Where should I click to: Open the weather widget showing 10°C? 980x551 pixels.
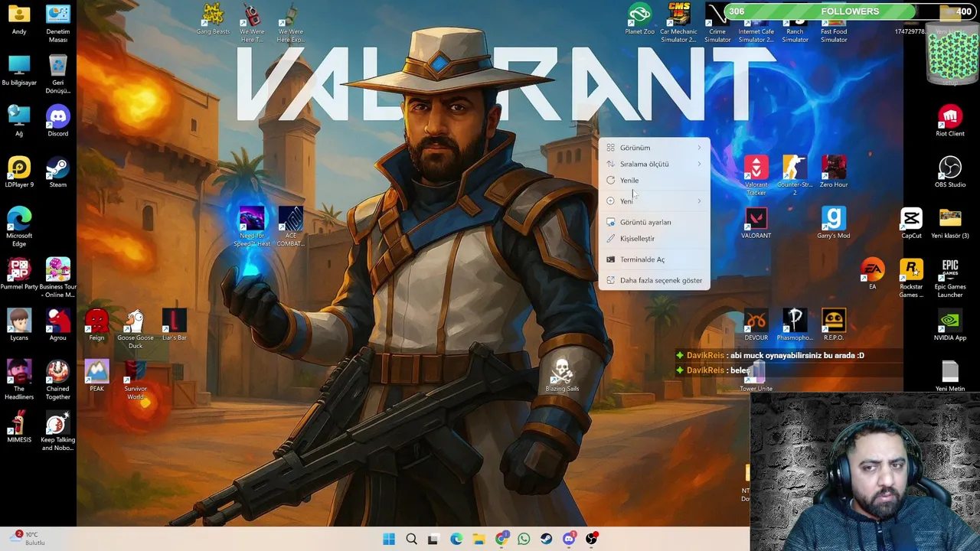click(28, 539)
